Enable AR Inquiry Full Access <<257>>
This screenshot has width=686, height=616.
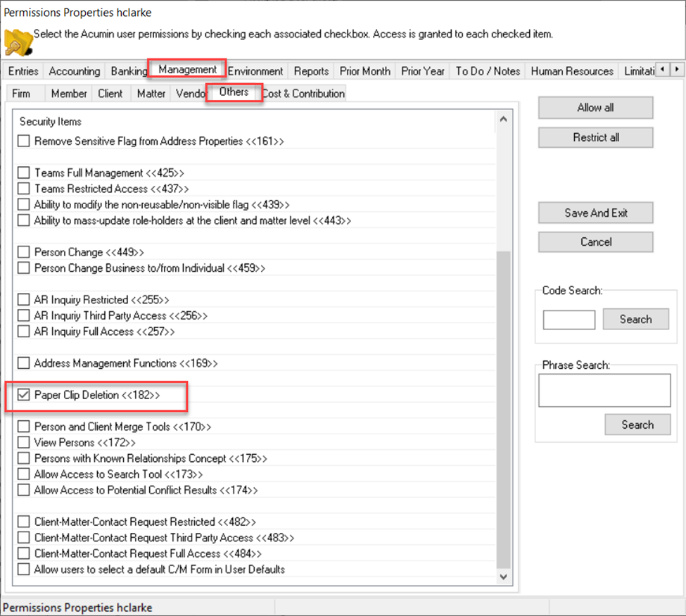(24, 332)
